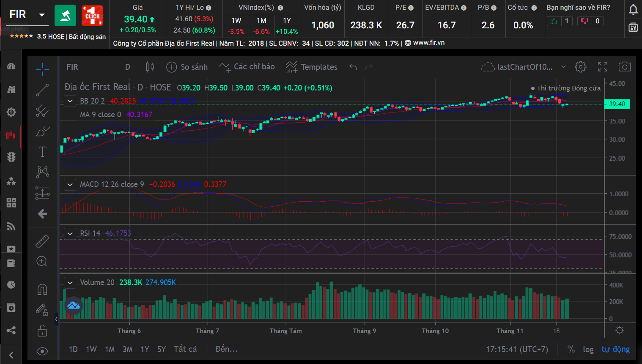Toggle magnet mode
Viewport: 642px width, 364px height.
click(42, 289)
